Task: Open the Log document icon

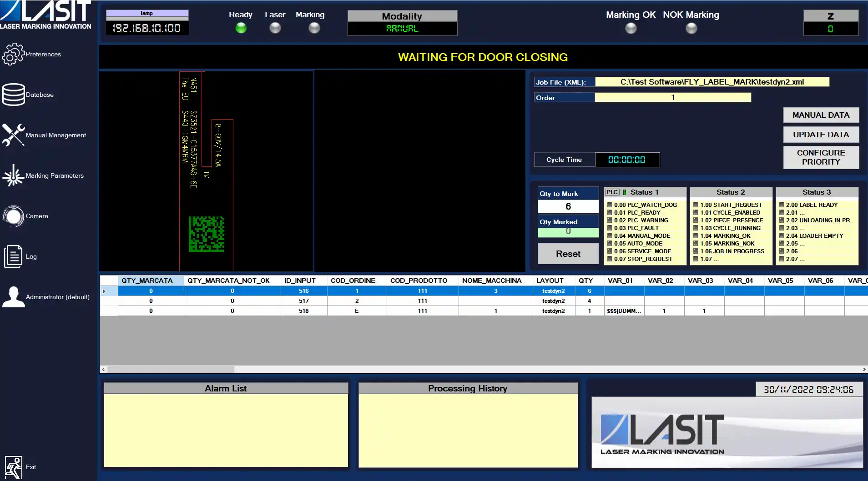Action: point(13,256)
